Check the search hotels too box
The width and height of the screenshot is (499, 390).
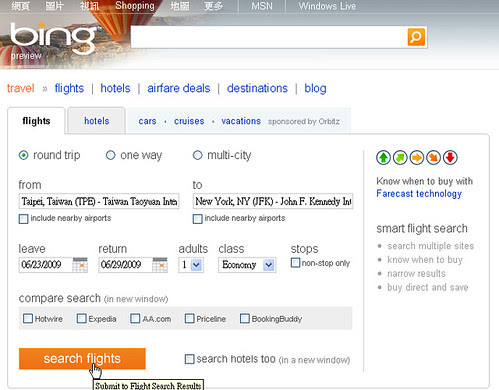pos(189,359)
